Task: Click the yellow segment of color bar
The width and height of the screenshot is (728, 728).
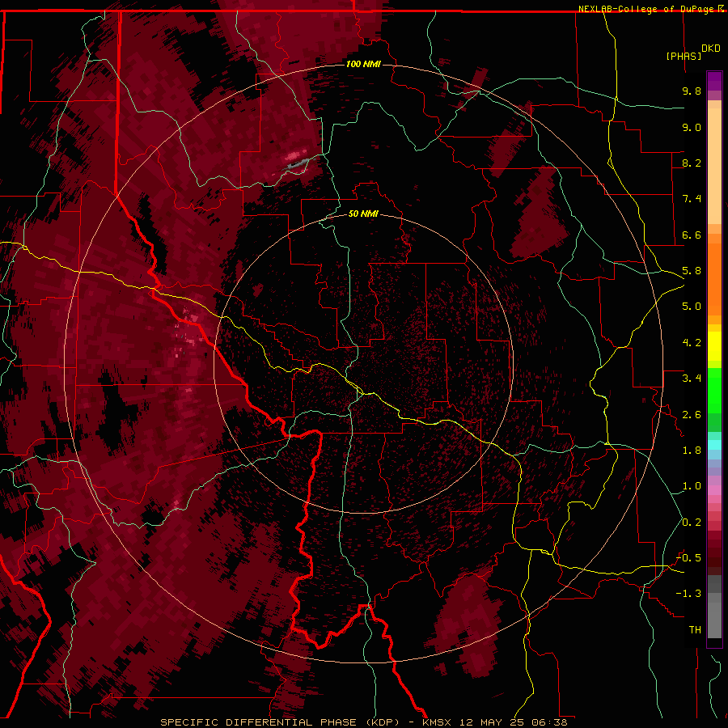Action: click(714, 346)
